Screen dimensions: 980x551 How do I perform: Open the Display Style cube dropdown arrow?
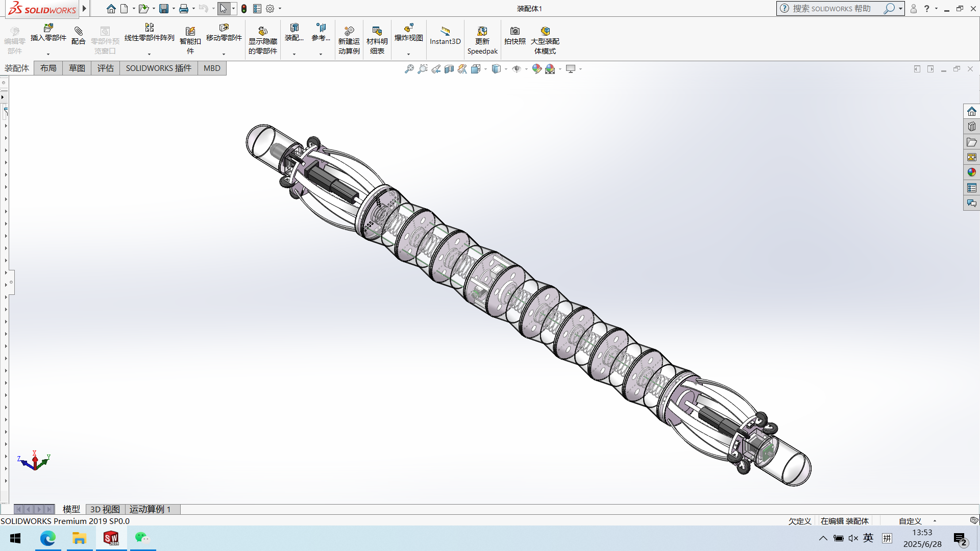pos(506,69)
